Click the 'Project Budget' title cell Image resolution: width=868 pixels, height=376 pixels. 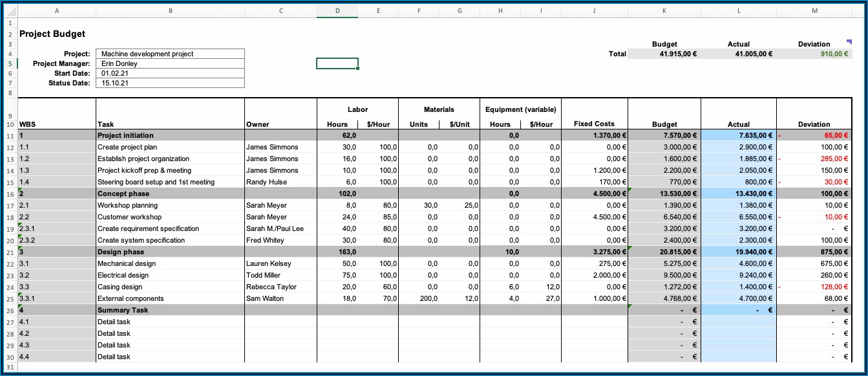click(53, 34)
